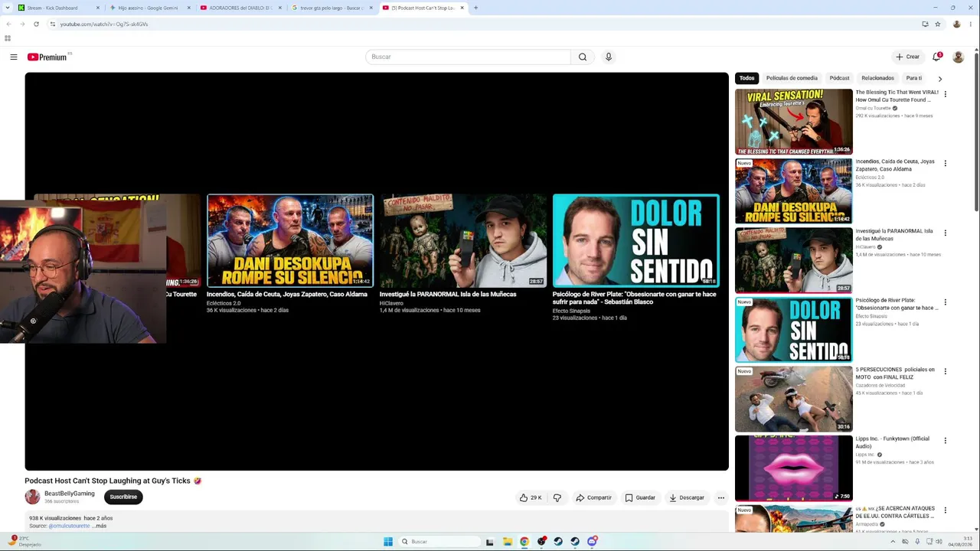Go back in browser history
Image resolution: width=980 pixels, height=551 pixels.
click(8, 24)
